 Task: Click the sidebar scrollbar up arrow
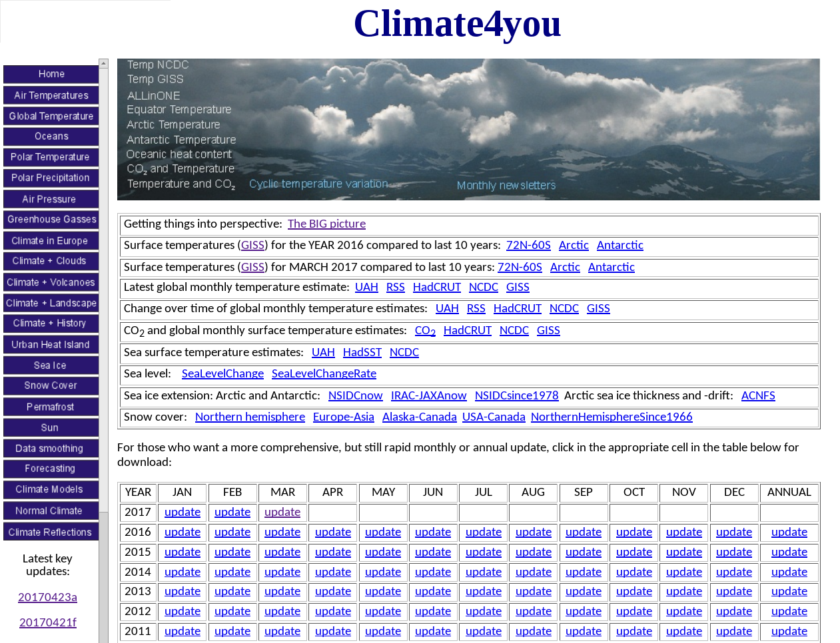click(x=103, y=64)
